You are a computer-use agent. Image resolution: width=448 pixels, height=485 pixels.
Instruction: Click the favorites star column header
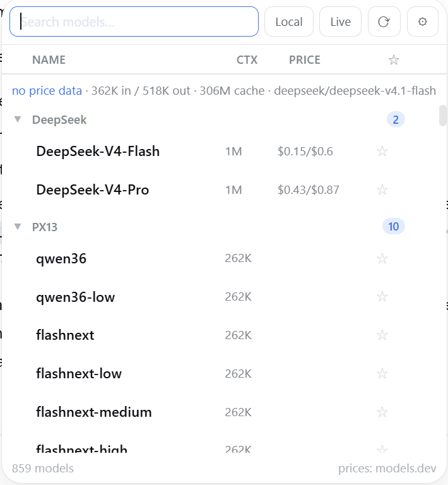(394, 60)
